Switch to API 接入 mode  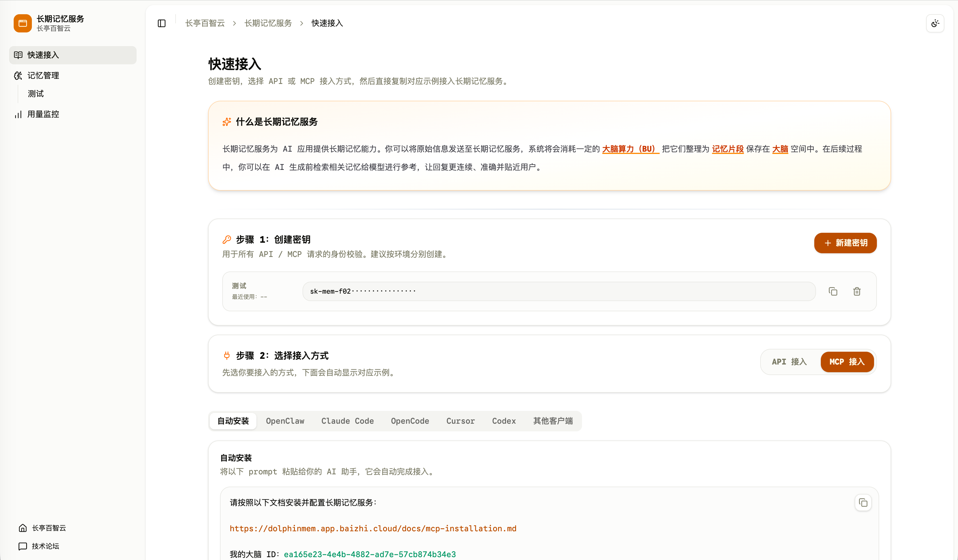(x=789, y=362)
